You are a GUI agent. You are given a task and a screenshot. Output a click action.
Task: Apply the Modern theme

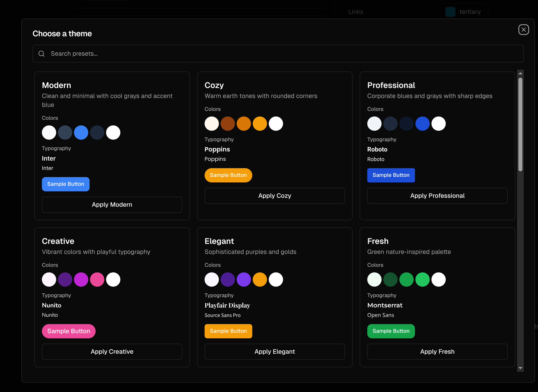[x=112, y=204]
